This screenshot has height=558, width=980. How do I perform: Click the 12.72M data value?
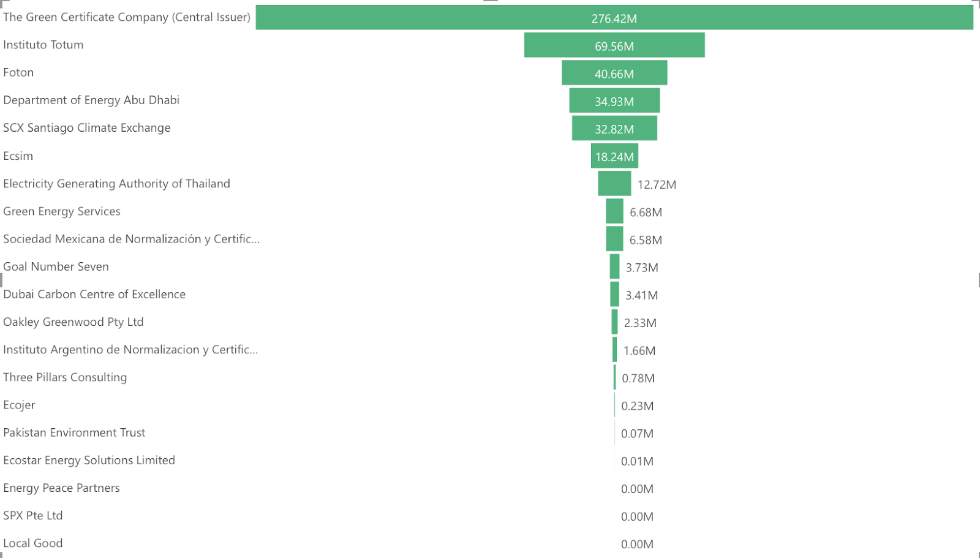[657, 184]
